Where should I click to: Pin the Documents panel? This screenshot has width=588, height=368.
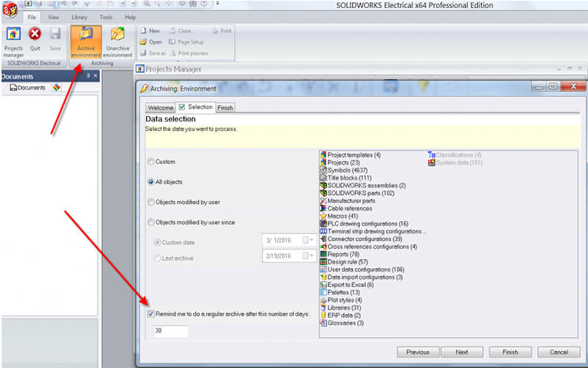[88, 76]
